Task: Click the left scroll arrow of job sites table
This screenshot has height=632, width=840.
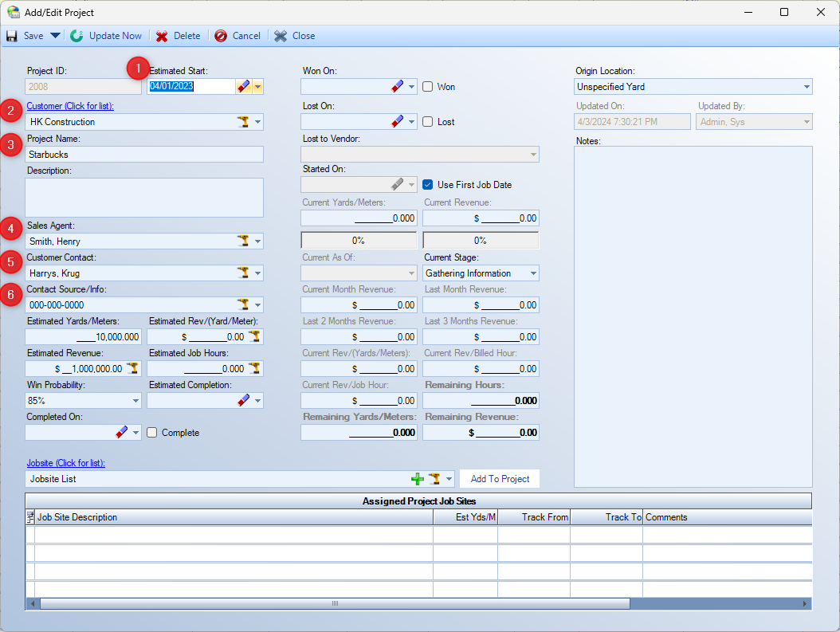Action: [x=33, y=603]
